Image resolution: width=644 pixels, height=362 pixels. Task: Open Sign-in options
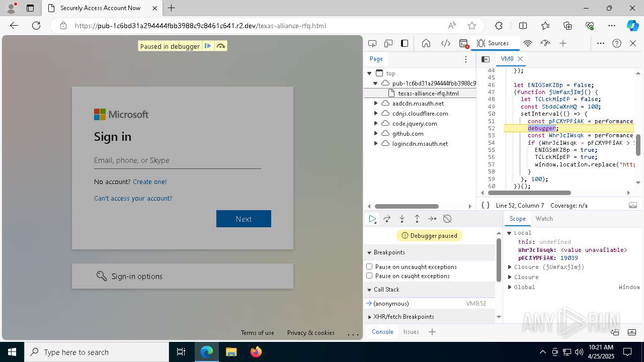[183, 276]
